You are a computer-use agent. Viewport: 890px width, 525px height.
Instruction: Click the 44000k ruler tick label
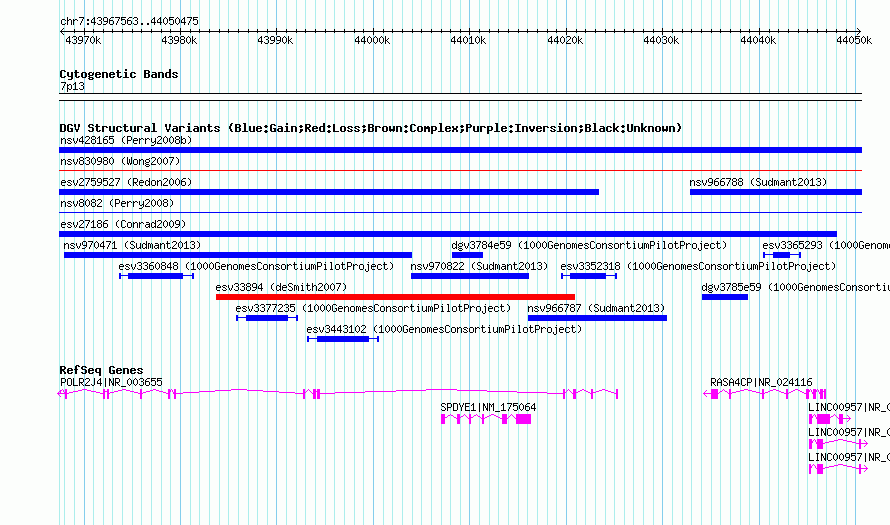click(372, 40)
